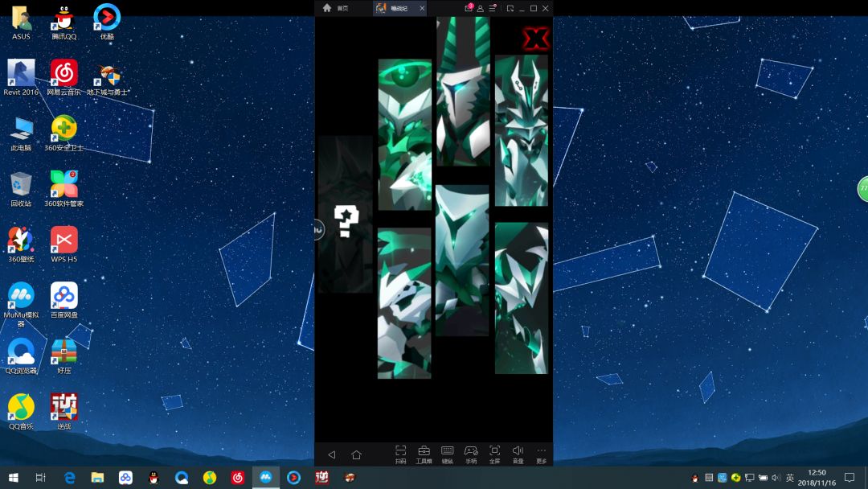Launch 优酷 from desktop
Image resolution: width=868 pixels, height=489 pixels.
(x=107, y=23)
